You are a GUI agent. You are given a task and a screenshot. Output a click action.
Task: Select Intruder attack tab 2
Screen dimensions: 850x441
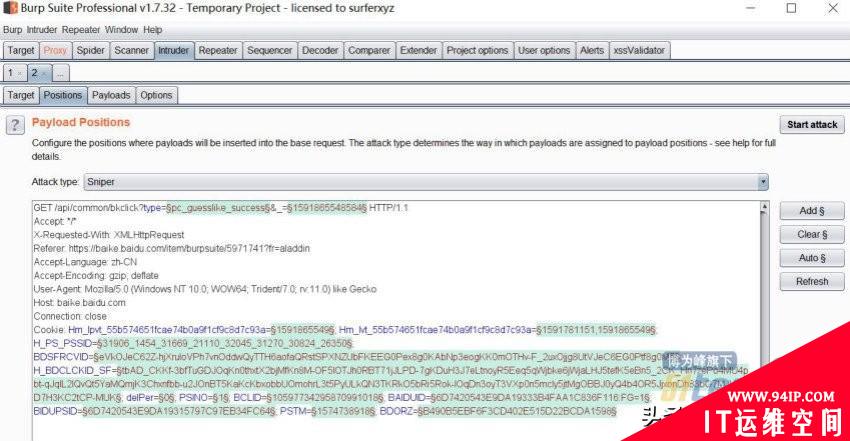tap(38, 73)
